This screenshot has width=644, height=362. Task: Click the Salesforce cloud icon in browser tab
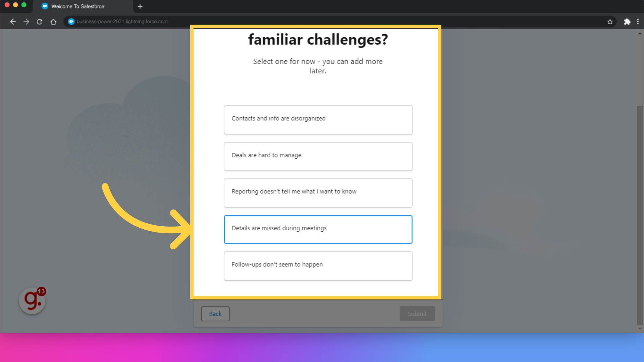(x=45, y=6)
